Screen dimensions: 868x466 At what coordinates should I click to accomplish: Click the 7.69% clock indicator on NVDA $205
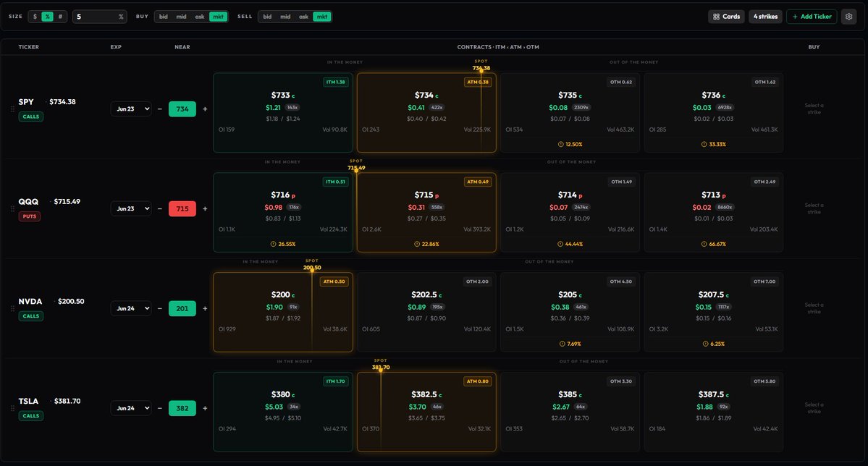click(x=570, y=344)
